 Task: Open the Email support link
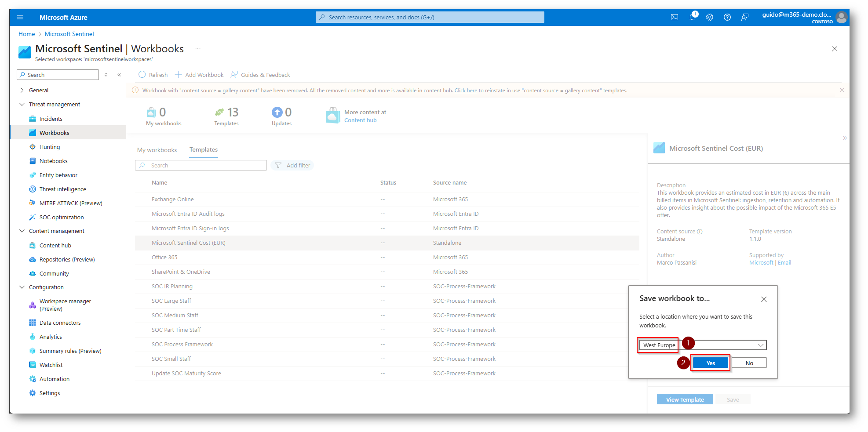[784, 263]
